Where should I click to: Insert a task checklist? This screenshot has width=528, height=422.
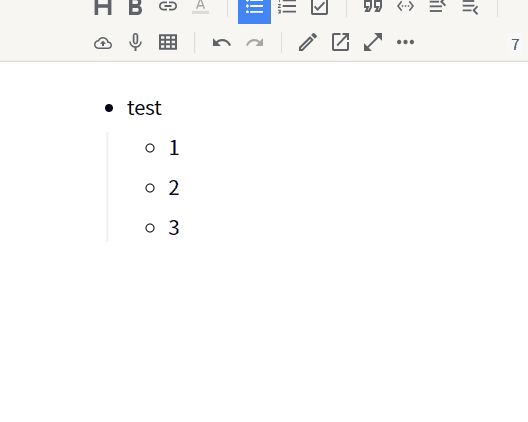pyautogui.click(x=319, y=7)
